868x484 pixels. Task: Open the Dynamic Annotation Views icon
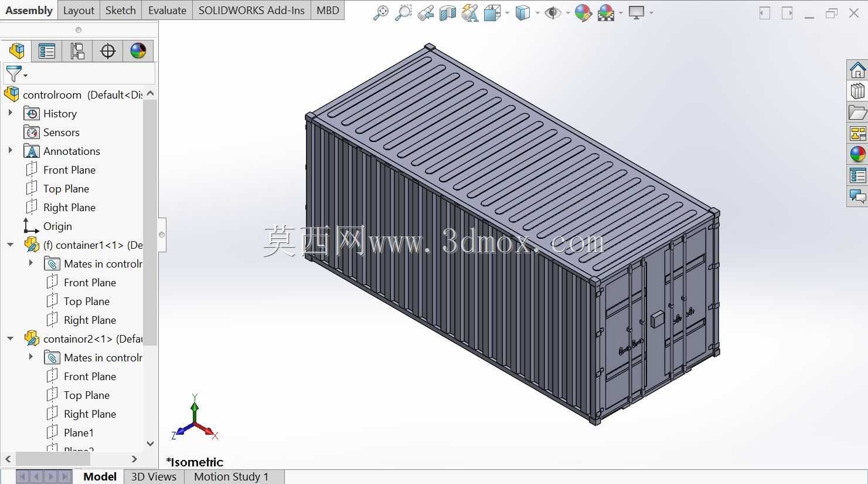470,13
